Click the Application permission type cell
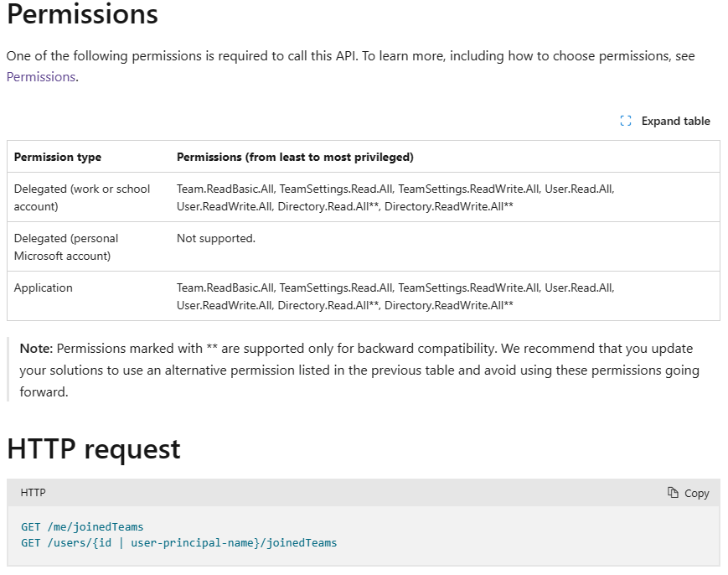Screen dimensions: 728x575 coord(44,287)
